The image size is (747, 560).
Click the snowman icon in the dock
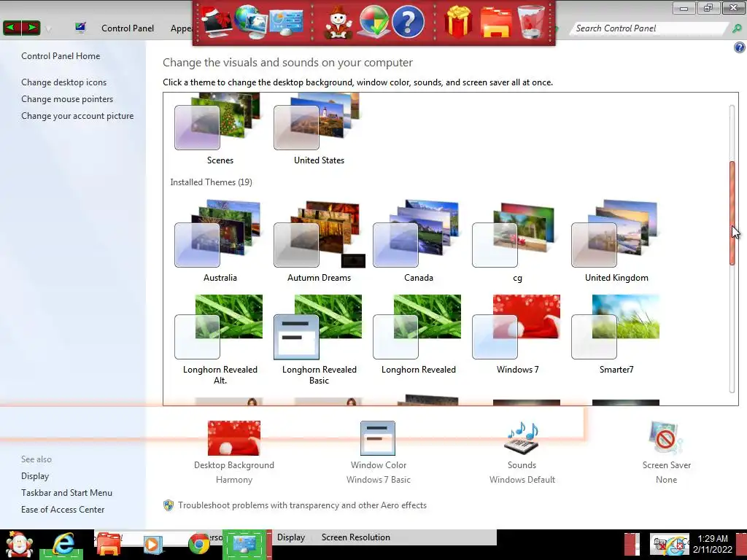click(x=338, y=23)
